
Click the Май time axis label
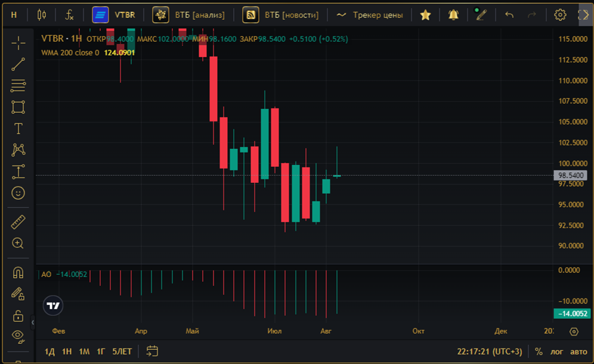pyautogui.click(x=192, y=331)
